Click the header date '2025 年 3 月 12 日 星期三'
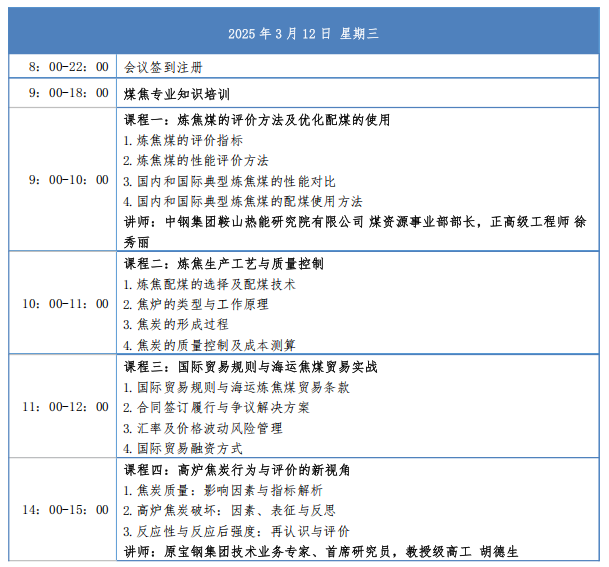This screenshot has width=609, height=567. [x=303, y=34]
